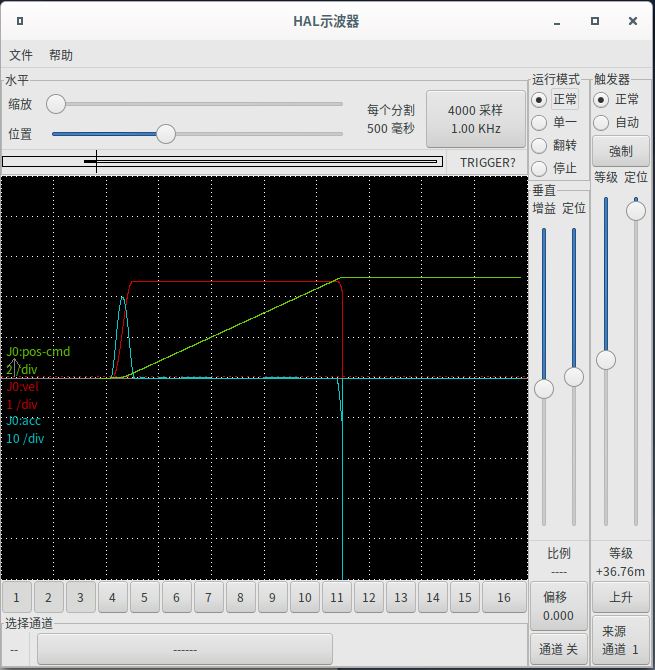Open the 帮助 menu

click(61, 55)
